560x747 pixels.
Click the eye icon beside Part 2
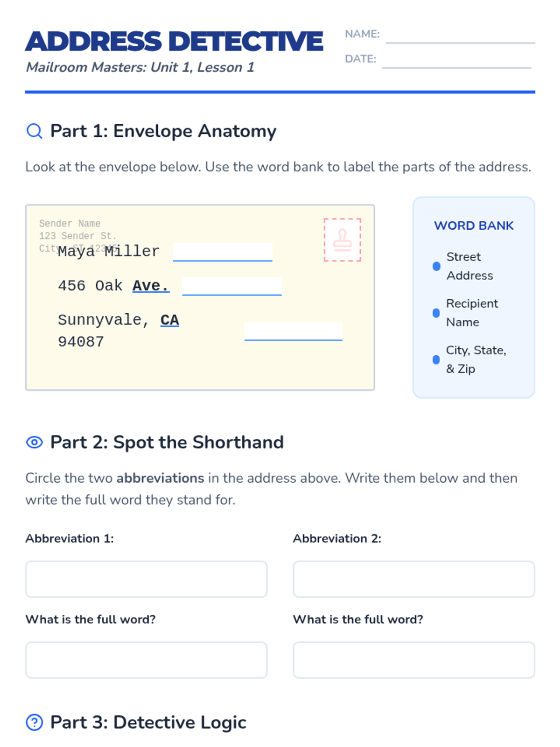pos(34,442)
